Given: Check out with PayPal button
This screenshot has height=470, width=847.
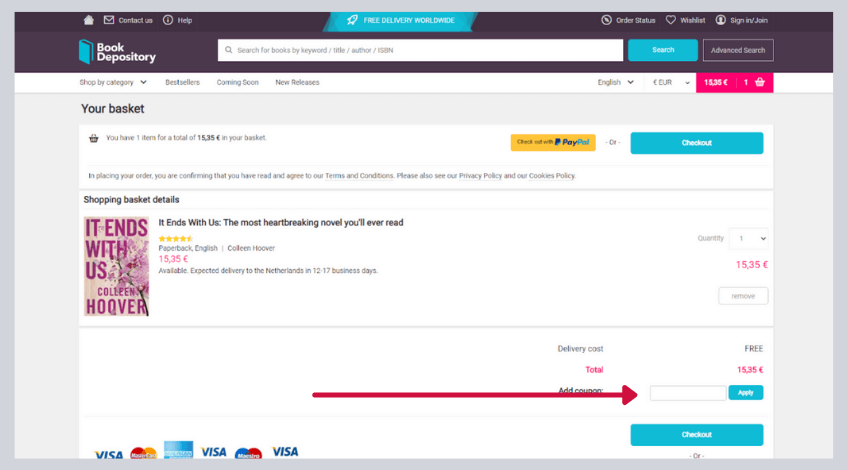Looking at the screenshot, I should point(553,142).
